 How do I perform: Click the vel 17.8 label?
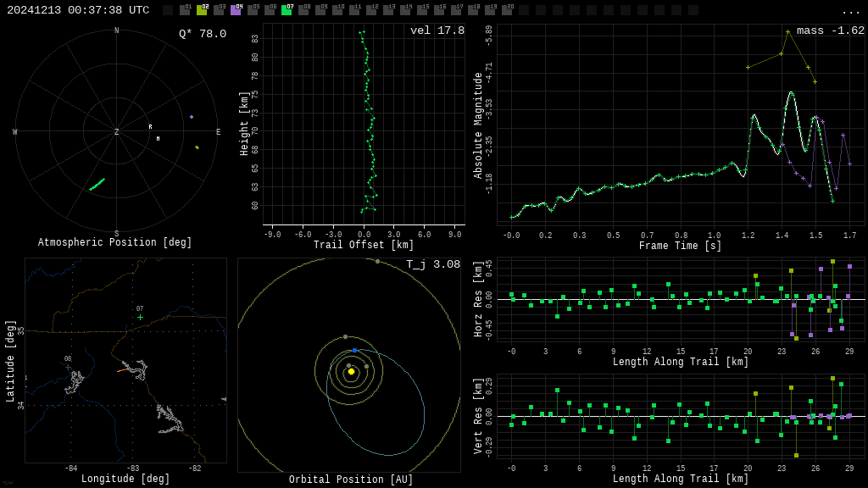(x=437, y=31)
